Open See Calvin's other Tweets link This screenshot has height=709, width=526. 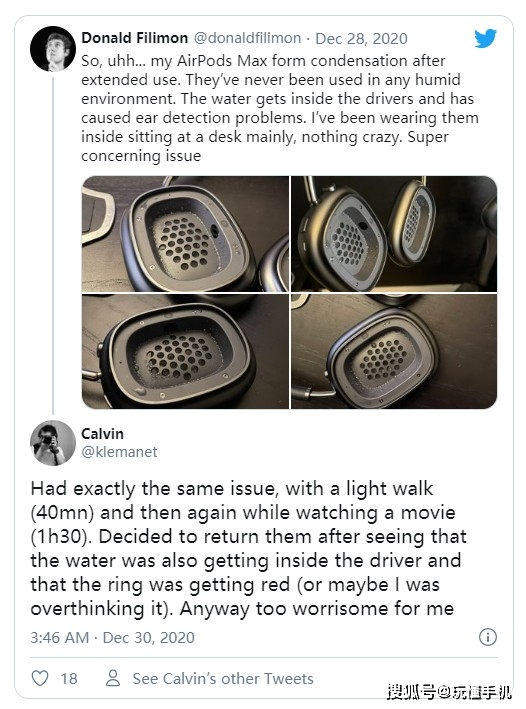click(x=223, y=678)
